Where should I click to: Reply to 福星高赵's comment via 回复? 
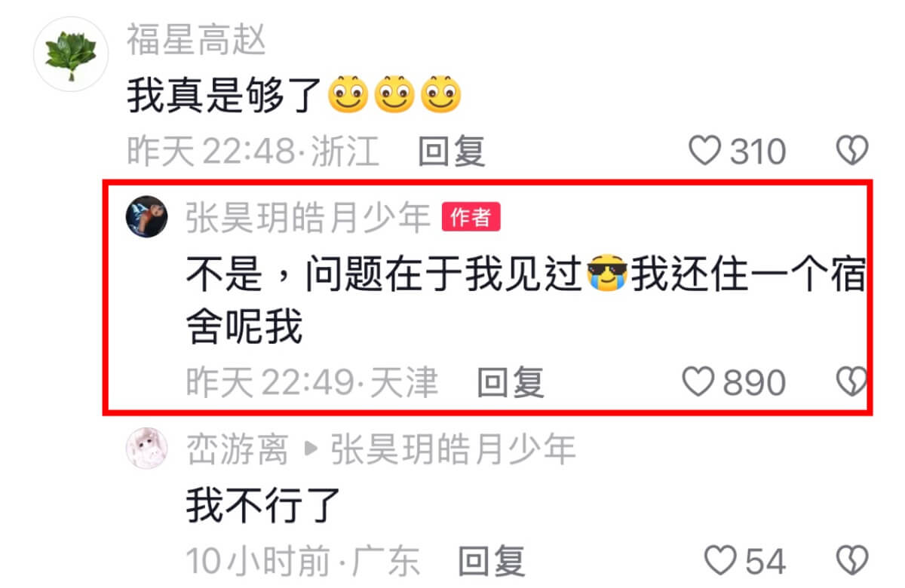tap(451, 152)
